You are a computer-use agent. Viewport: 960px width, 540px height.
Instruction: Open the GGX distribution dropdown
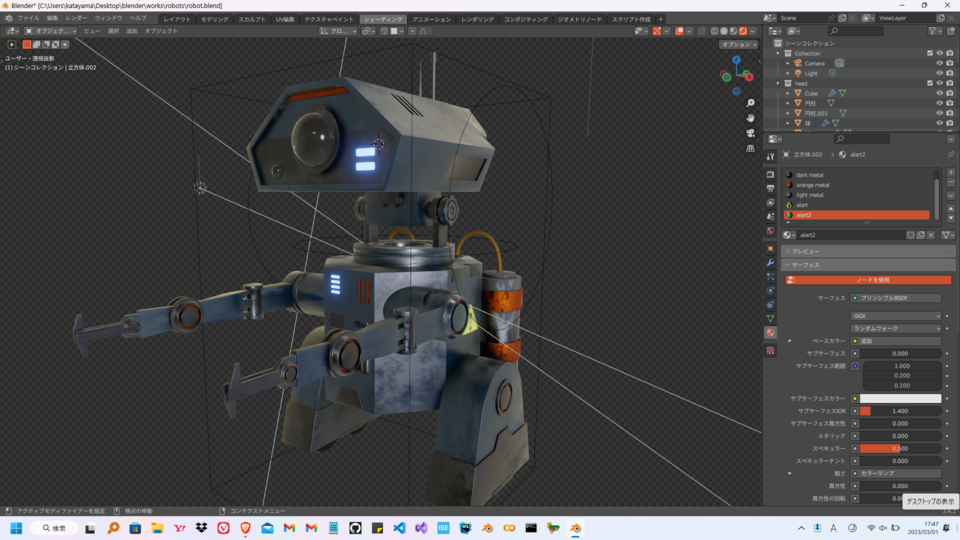895,316
